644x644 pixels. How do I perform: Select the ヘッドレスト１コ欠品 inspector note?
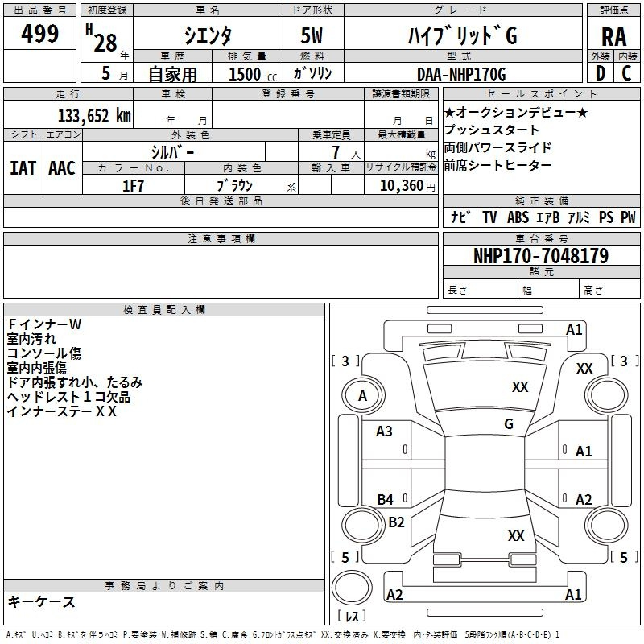click(68, 397)
